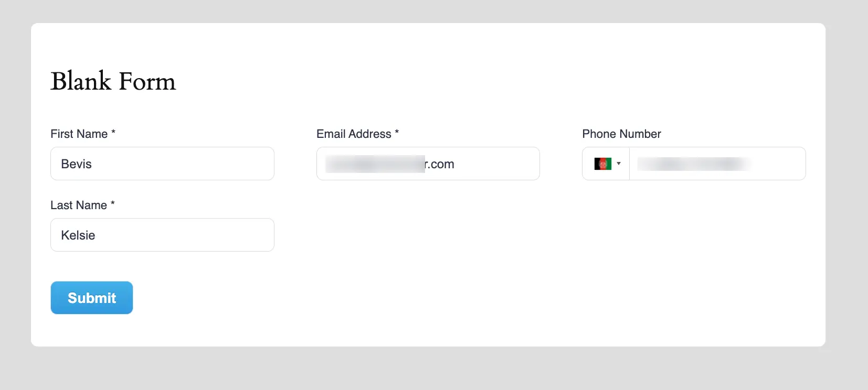Click the asterisk beside Last Name

(113, 203)
